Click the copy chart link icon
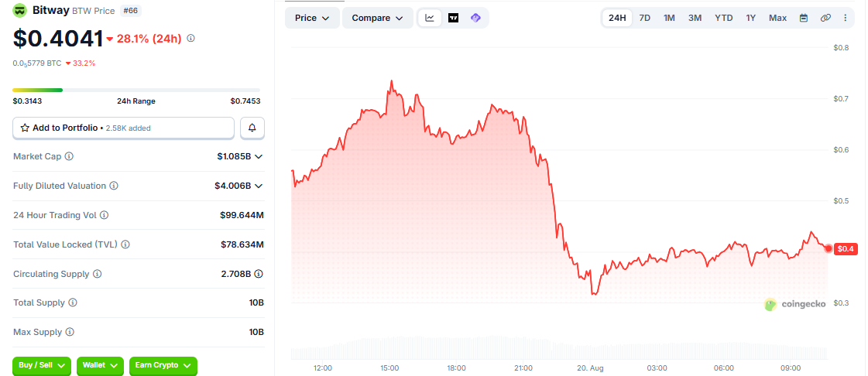The width and height of the screenshot is (868, 376). tap(825, 18)
